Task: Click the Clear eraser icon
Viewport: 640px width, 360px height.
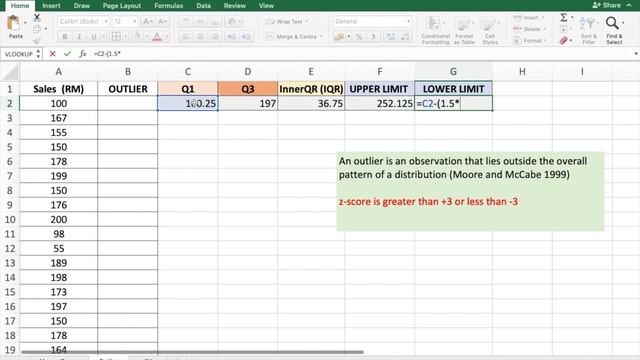Action: pyautogui.click(x=564, y=40)
